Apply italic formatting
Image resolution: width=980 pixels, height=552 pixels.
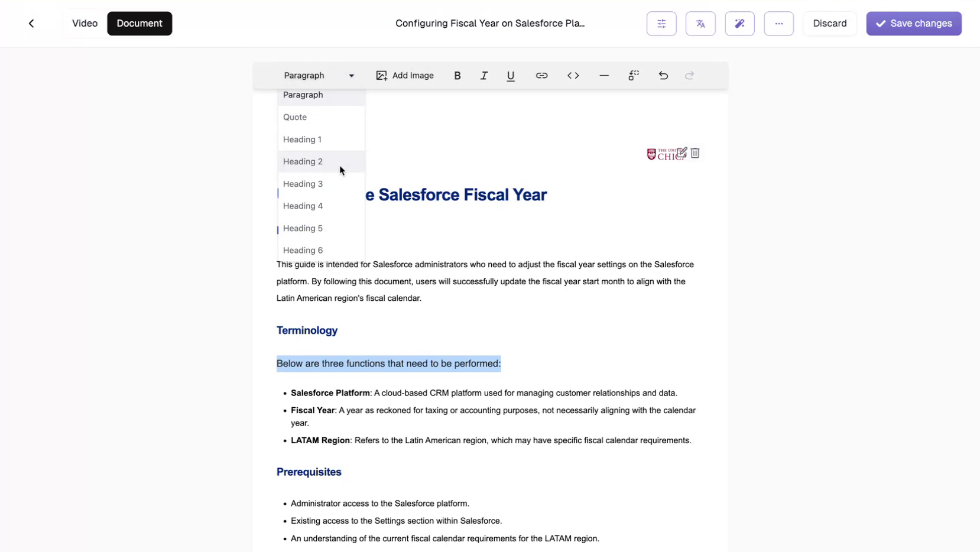pyautogui.click(x=483, y=75)
